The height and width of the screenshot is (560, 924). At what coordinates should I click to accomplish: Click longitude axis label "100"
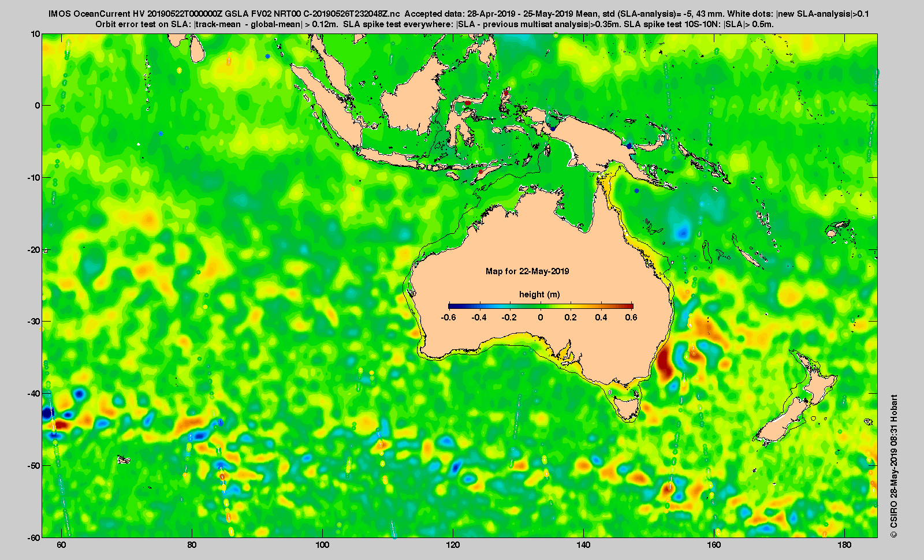click(322, 545)
